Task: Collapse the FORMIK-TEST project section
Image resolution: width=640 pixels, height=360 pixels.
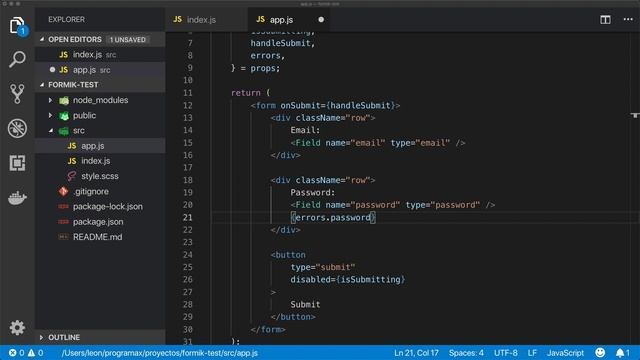Action: [42, 84]
